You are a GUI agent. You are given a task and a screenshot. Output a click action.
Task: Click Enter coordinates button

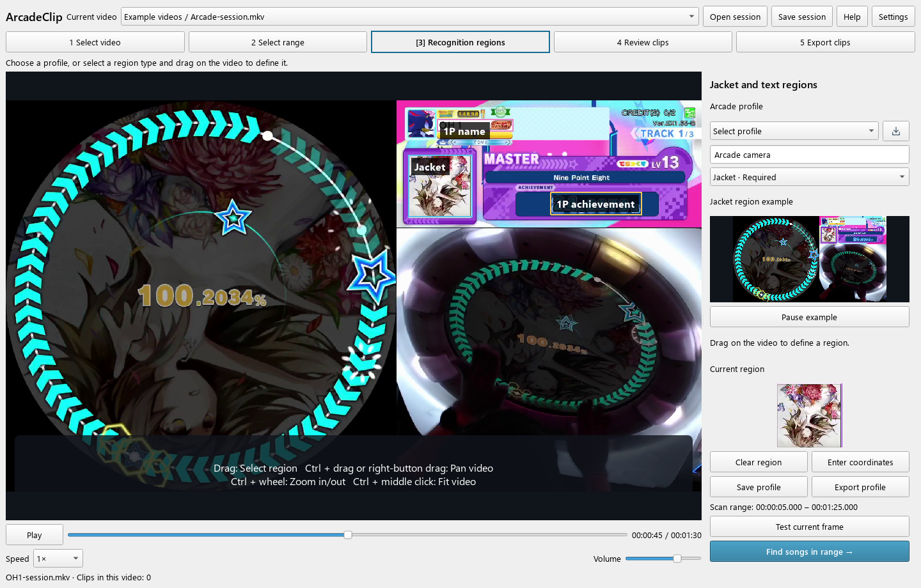(860, 462)
